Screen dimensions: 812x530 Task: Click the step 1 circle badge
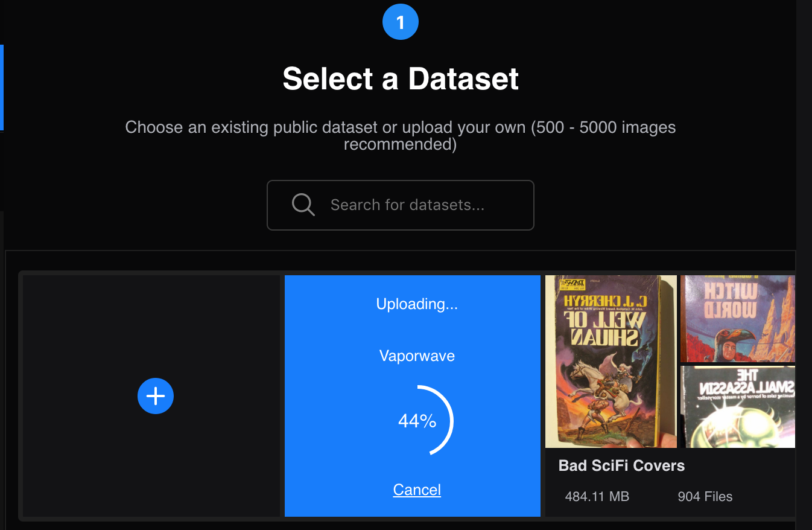(400, 22)
